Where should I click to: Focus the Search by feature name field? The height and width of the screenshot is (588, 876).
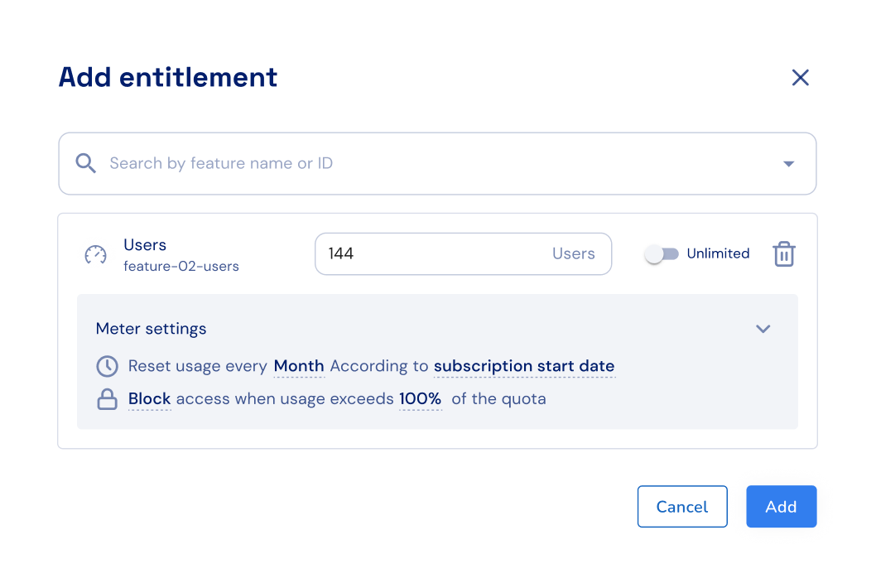(414, 164)
